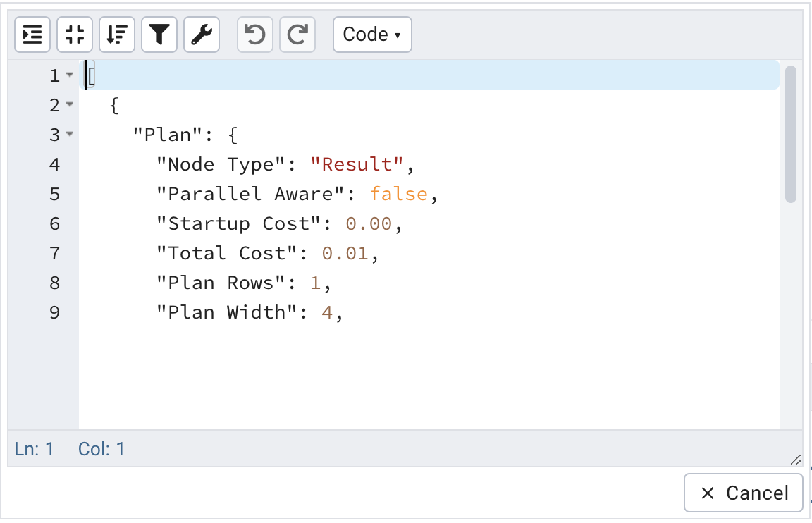The height and width of the screenshot is (523, 812).
Task: Click the X icon on the Cancel button
Action: (x=708, y=493)
